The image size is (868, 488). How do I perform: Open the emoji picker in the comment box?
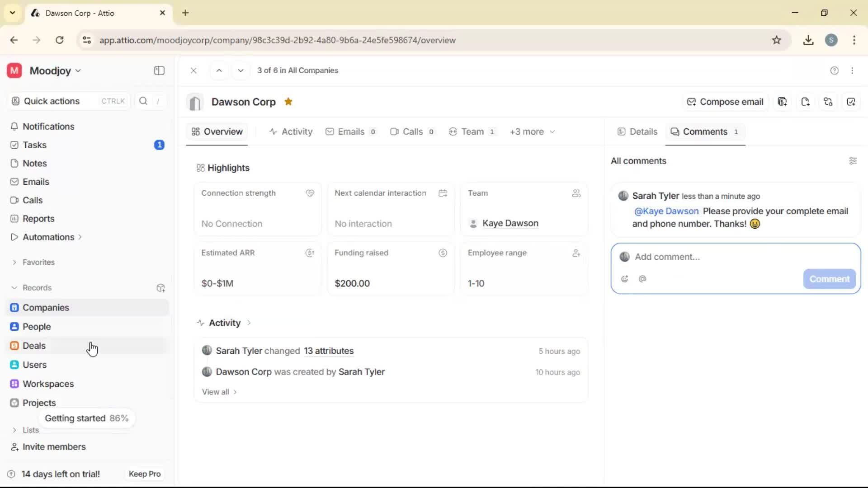(625, 279)
